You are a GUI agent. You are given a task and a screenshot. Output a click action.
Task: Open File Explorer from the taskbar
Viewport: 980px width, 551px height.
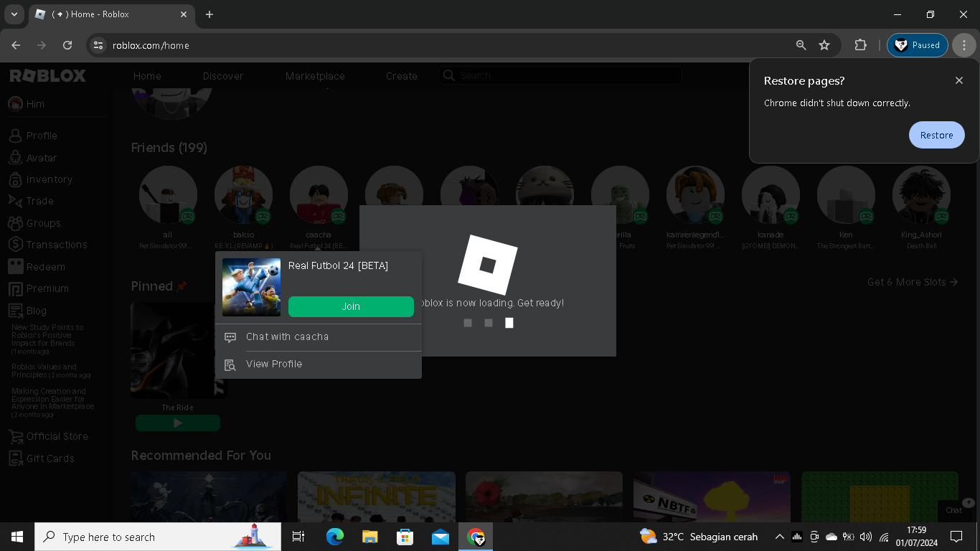pyautogui.click(x=369, y=537)
